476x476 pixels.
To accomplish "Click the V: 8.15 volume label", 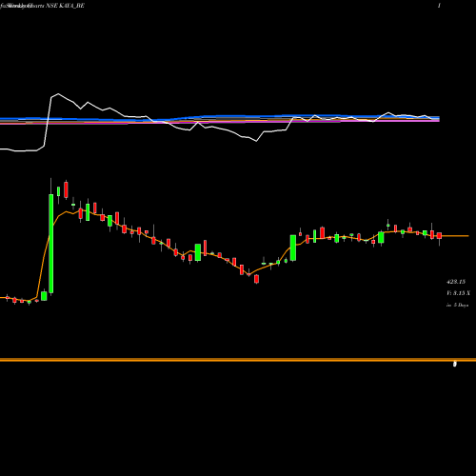I will click(458, 293).
